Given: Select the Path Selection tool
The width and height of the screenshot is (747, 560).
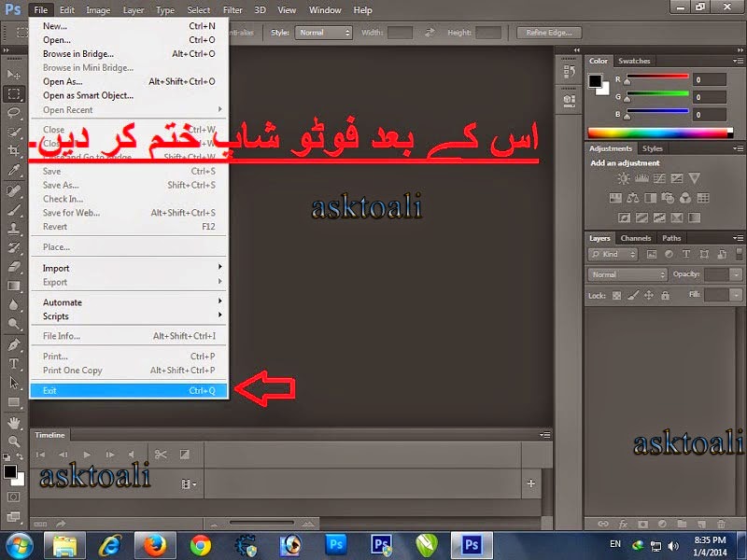Looking at the screenshot, I should coord(14,383).
